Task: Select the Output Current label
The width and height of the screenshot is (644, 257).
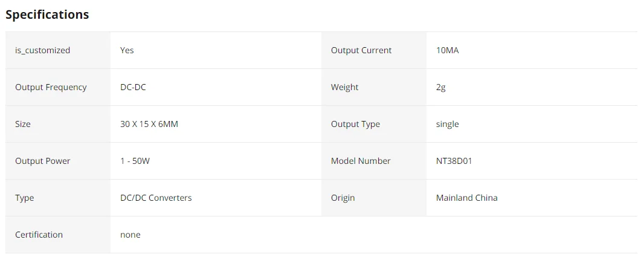Action: pos(361,50)
